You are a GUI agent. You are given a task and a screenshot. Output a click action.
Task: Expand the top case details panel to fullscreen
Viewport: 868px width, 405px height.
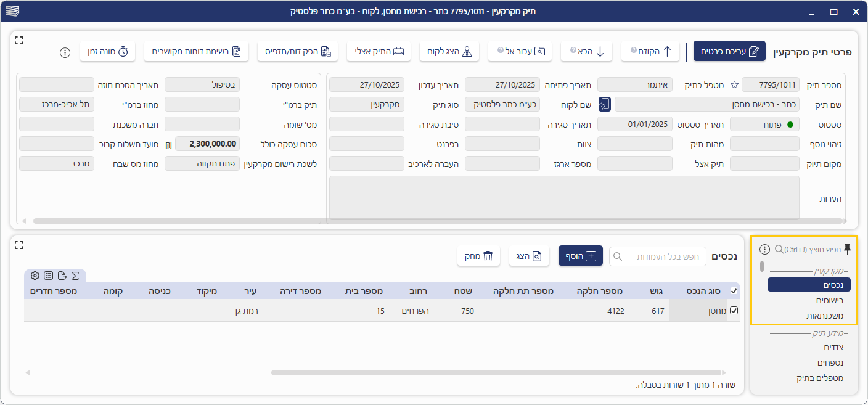pos(18,40)
